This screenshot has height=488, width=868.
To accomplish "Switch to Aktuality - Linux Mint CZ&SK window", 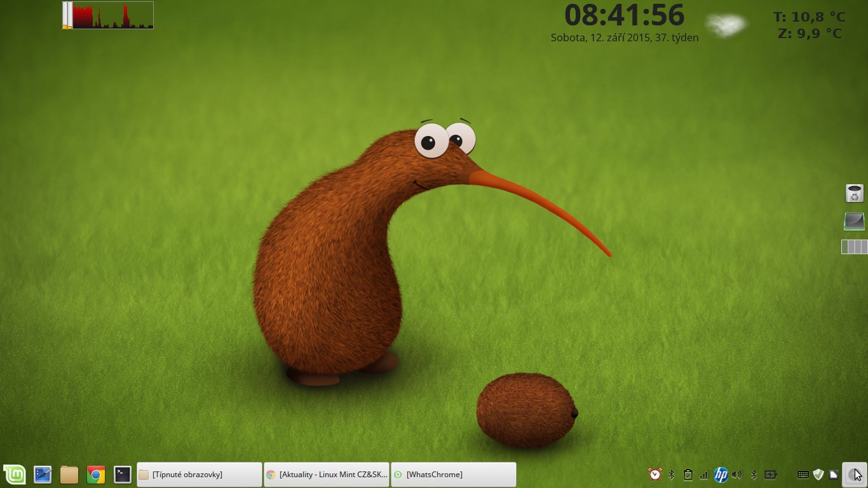I will point(327,475).
